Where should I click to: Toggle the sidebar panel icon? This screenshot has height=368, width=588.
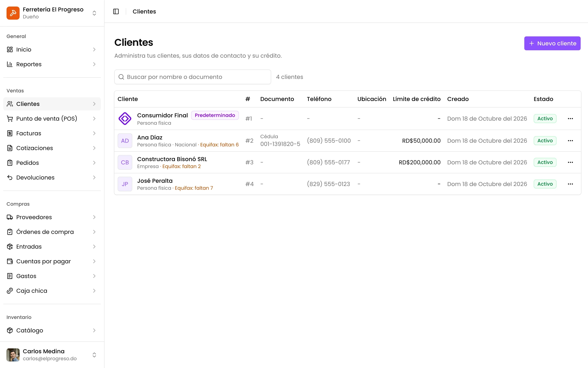click(x=116, y=11)
